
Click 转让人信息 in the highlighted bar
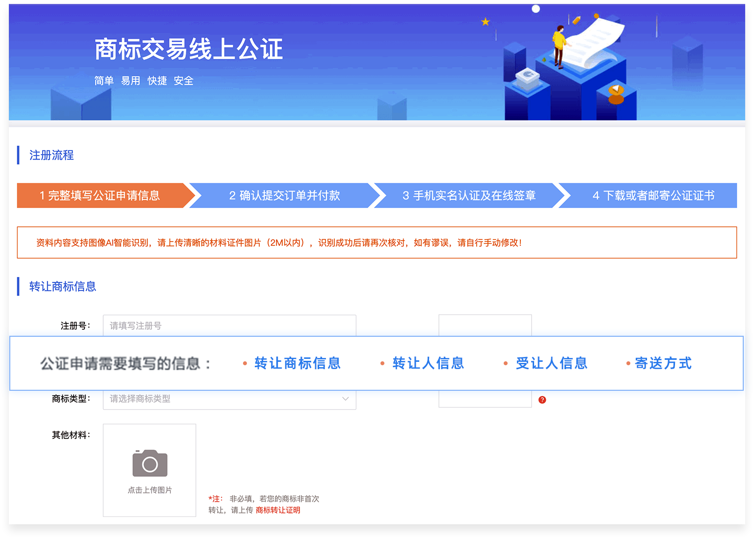tap(428, 363)
